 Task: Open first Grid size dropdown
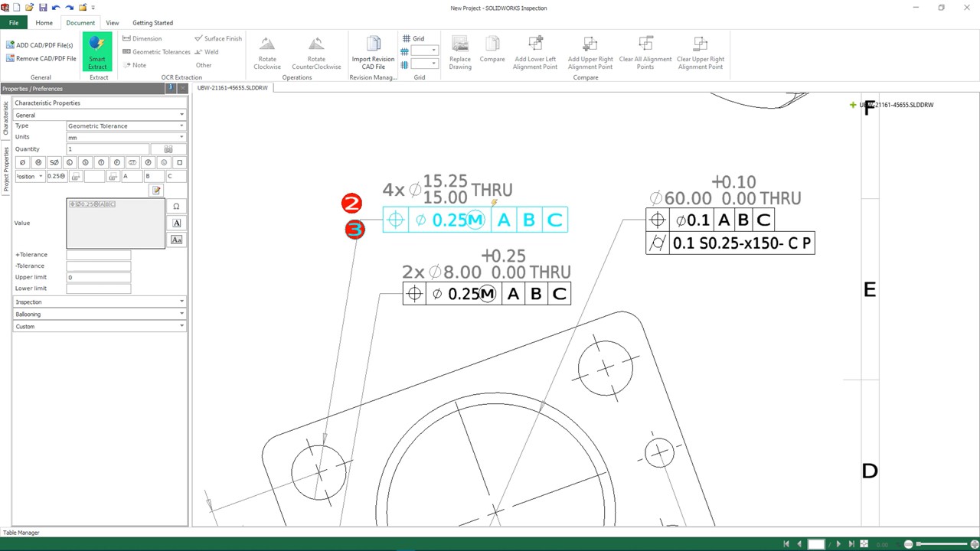pyautogui.click(x=425, y=51)
